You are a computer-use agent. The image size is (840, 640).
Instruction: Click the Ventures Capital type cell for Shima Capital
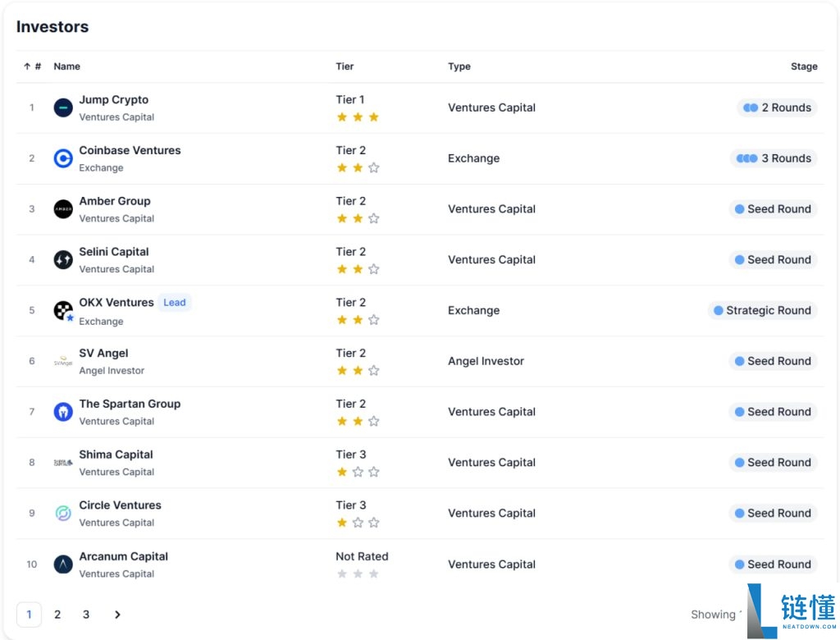coord(491,462)
